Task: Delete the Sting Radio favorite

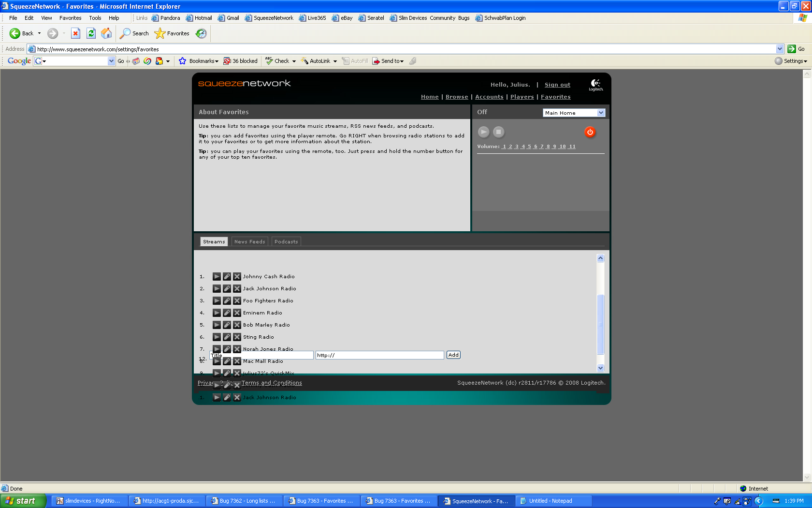Action: (x=237, y=337)
